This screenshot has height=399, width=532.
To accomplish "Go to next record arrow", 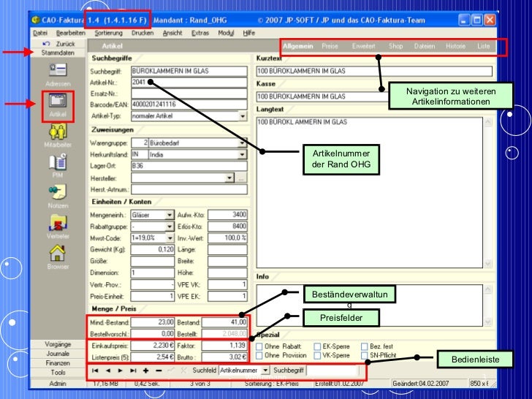I will click(x=121, y=370).
